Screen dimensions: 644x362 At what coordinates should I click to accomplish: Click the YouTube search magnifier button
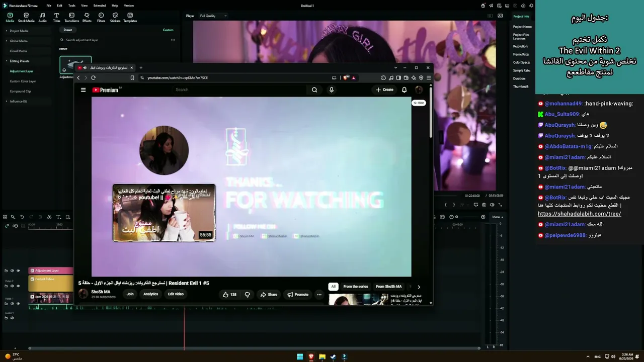pyautogui.click(x=314, y=90)
